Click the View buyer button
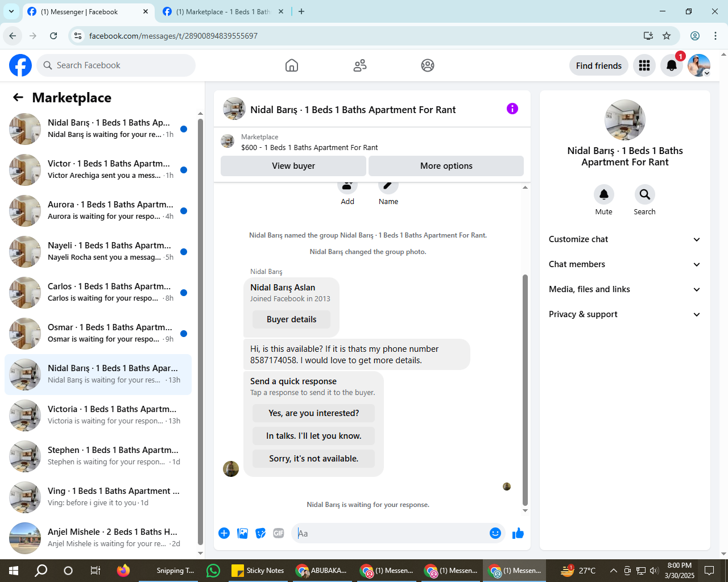 pyautogui.click(x=293, y=166)
